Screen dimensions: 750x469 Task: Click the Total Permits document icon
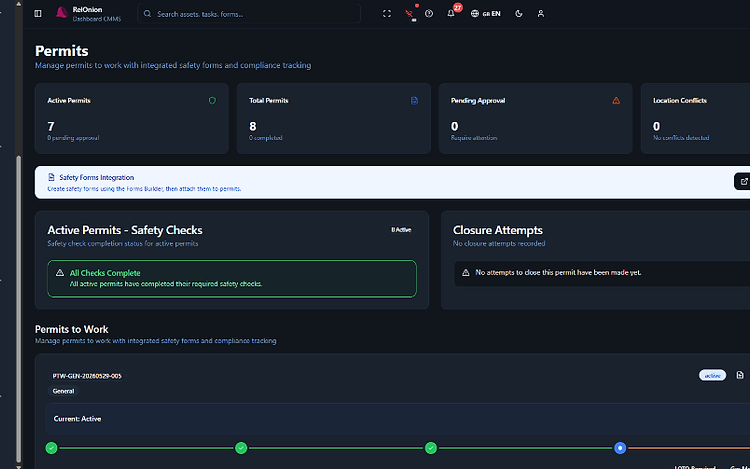[x=414, y=100]
